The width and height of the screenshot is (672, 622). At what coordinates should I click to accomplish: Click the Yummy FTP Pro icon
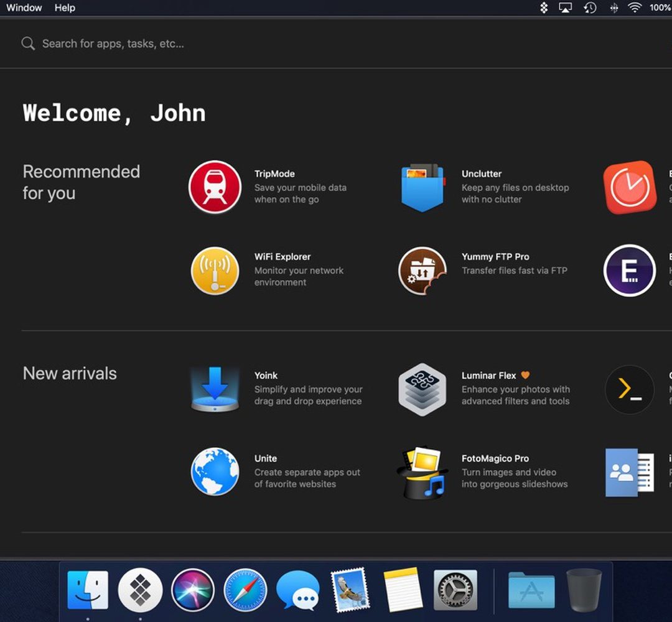pyautogui.click(x=422, y=271)
